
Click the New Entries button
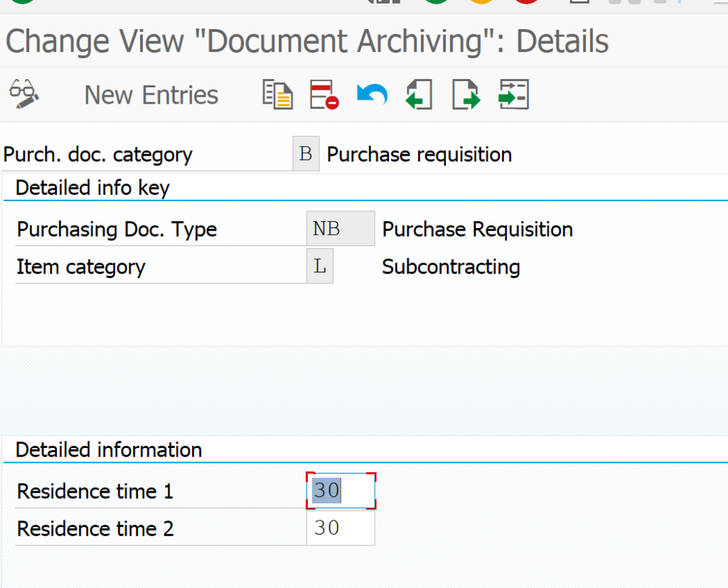tap(151, 93)
